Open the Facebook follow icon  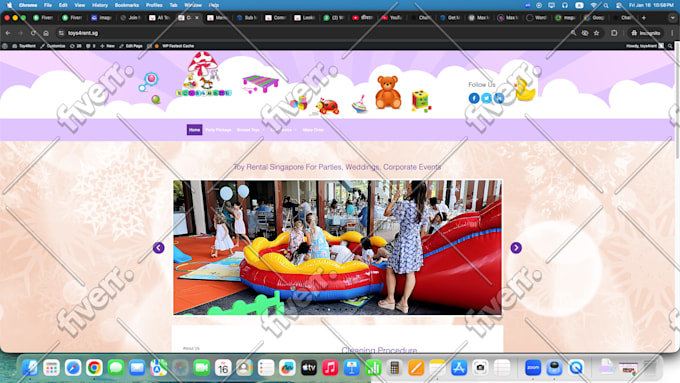pyautogui.click(x=474, y=98)
